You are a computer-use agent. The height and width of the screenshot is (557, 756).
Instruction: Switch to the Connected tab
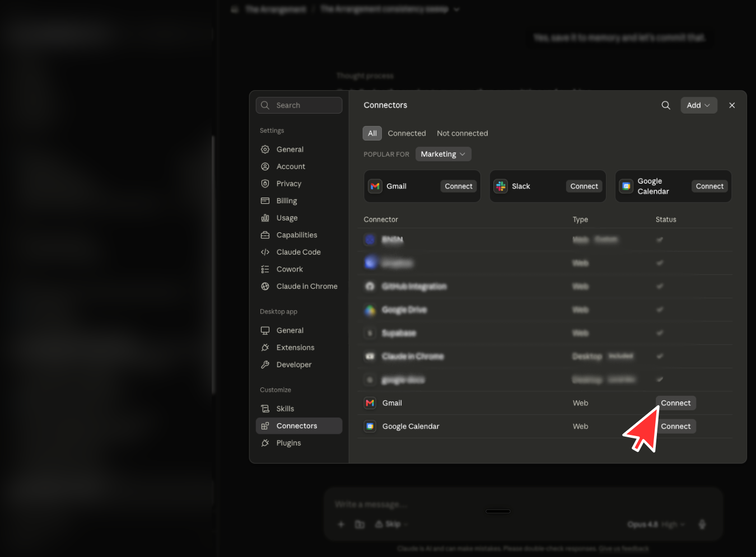pyautogui.click(x=407, y=133)
